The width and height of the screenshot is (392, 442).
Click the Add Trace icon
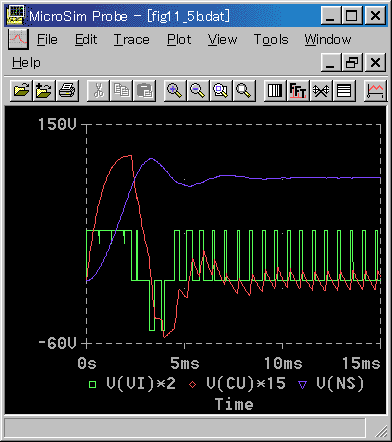(375, 91)
